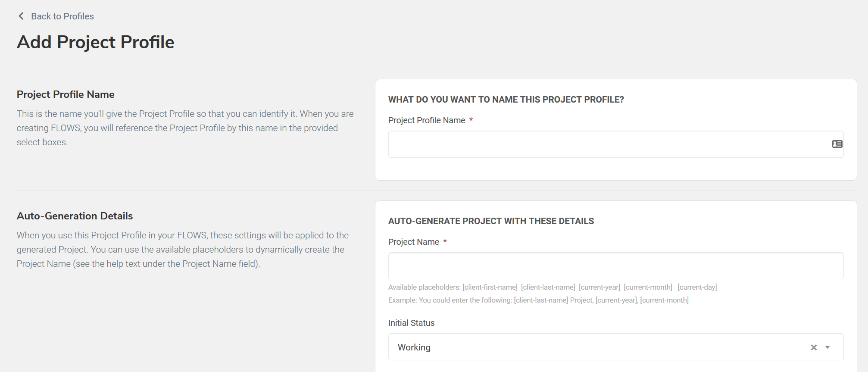Click the autofill contact card icon

tap(837, 144)
